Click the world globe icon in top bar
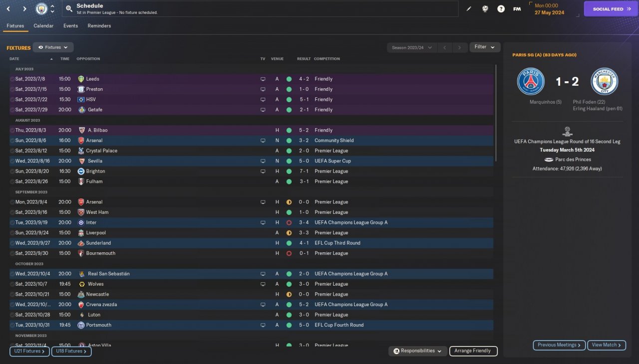Image resolution: width=639 pixels, height=364 pixels. pos(485,9)
